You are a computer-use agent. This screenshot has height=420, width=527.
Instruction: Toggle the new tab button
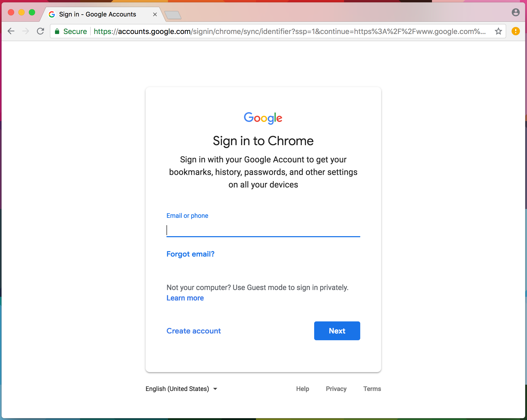click(173, 15)
